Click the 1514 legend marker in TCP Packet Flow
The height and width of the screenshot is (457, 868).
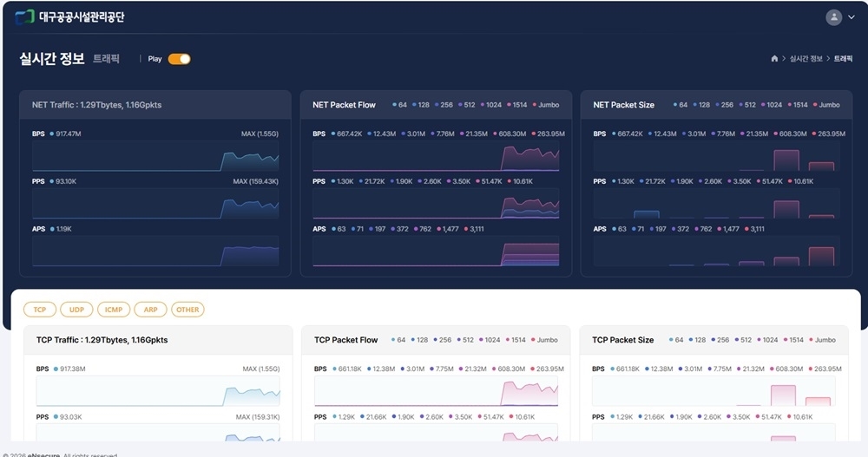click(510, 340)
